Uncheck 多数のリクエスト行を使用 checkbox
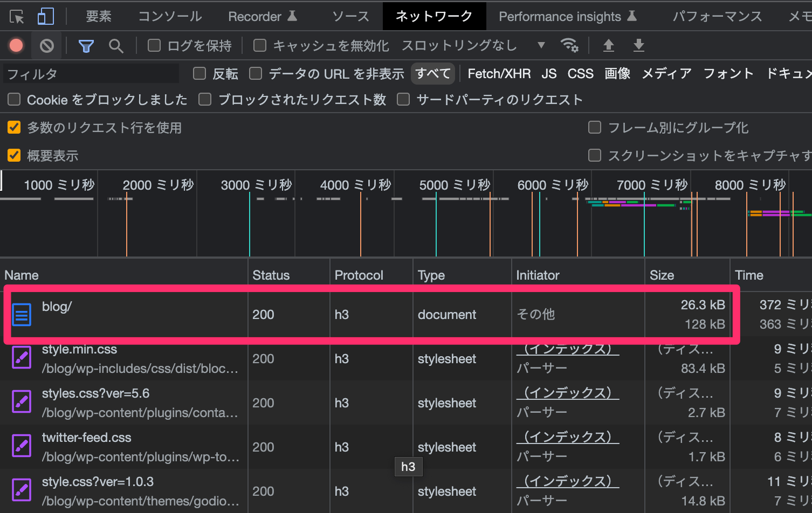Viewport: 812px width, 513px height. point(14,128)
